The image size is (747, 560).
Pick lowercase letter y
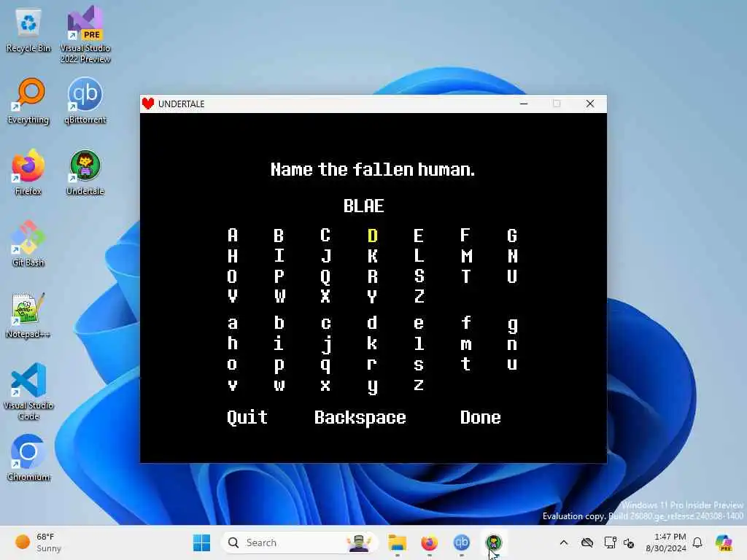click(x=373, y=386)
